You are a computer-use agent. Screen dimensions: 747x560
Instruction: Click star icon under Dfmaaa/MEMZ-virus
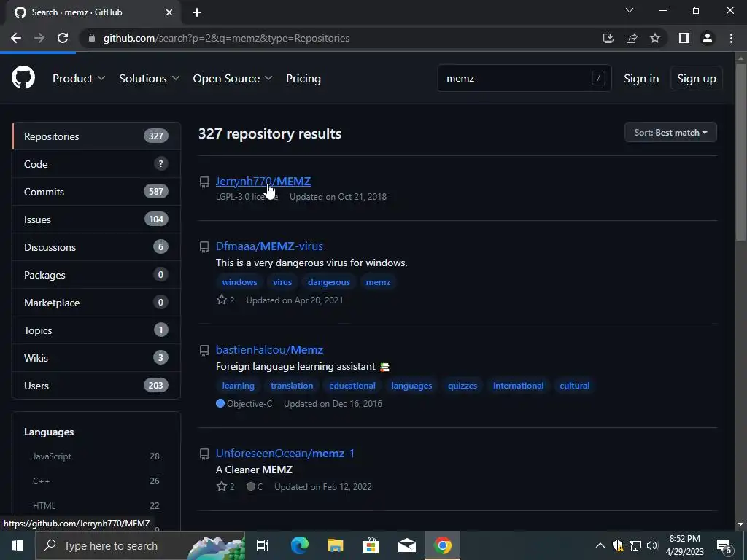(x=222, y=300)
